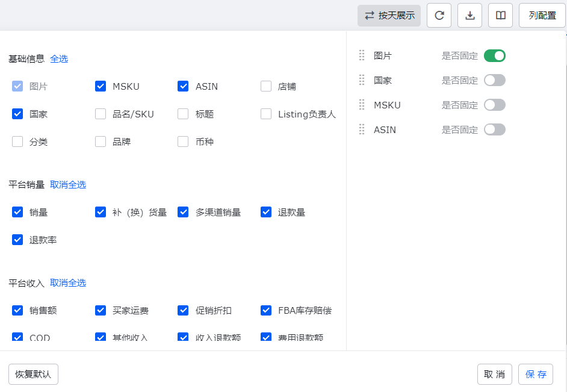Check the 店铺 checkbox
Screen dimensions: 567x392
point(266,86)
